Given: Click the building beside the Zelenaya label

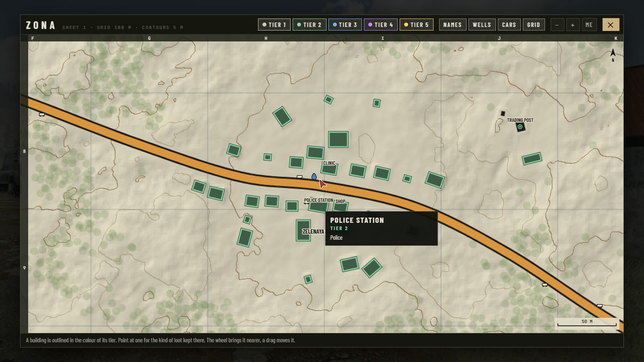Looking at the screenshot, I should [x=303, y=230].
